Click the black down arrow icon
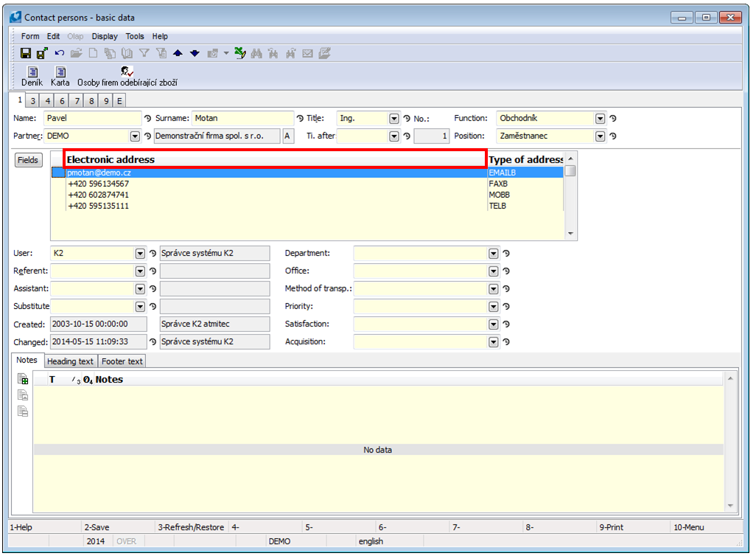 [195, 53]
